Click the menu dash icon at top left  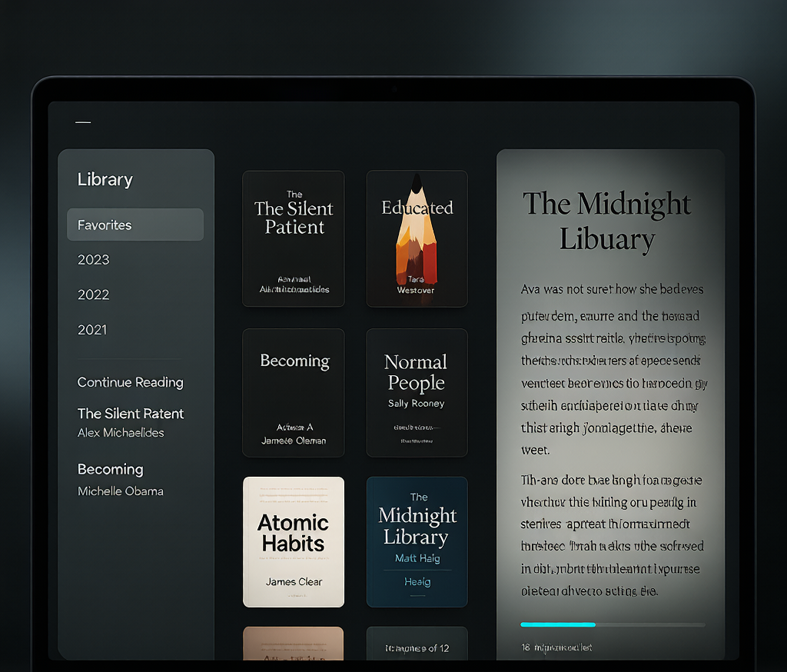[83, 122]
